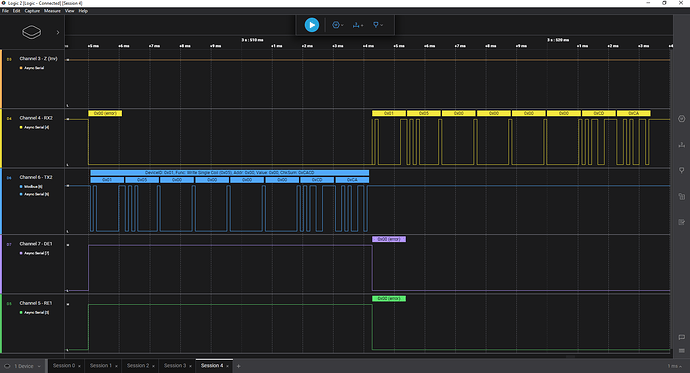The width and height of the screenshot is (690, 373).
Task: Open the measurement tool dropdown in toolbar
Action: (x=358, y=25)
